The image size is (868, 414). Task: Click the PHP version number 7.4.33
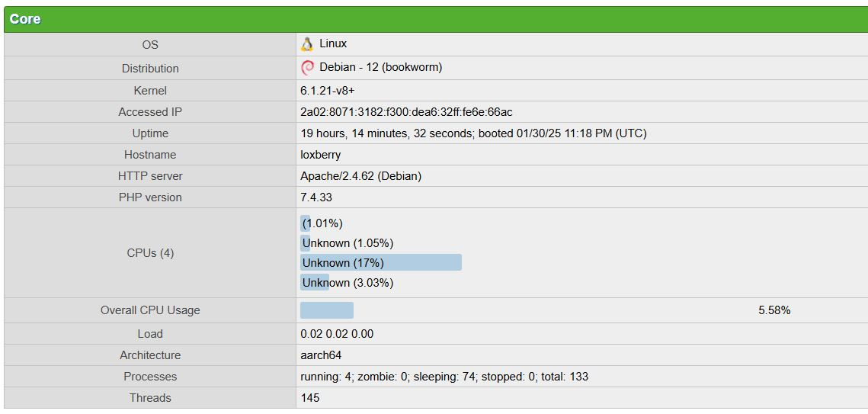coord(316,197)
